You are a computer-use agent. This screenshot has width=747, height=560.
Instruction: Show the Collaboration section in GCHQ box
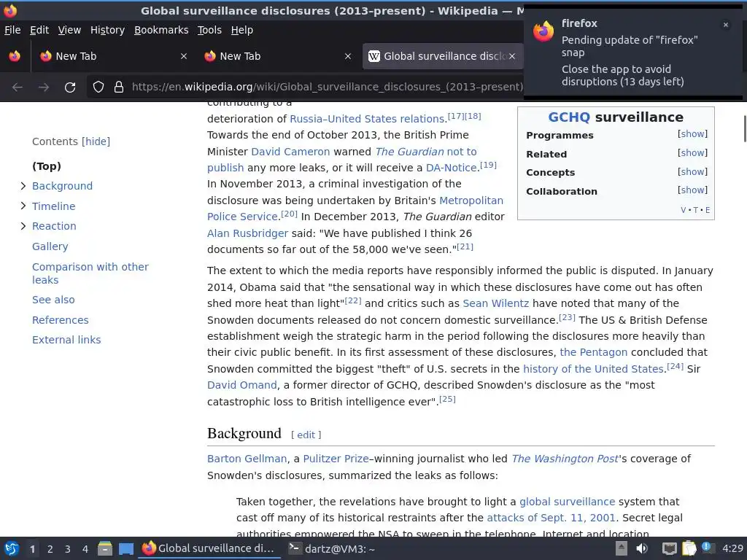(x=693, y=190)
